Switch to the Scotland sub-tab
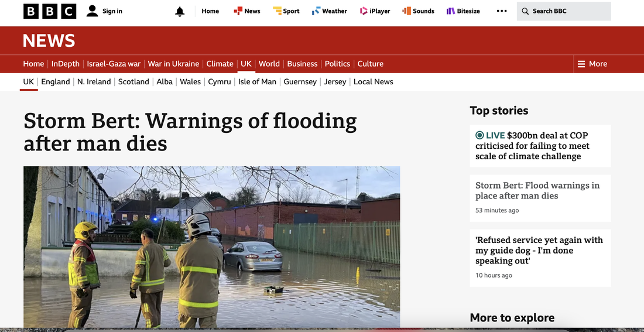The height and width of the screenshot is (332, 644). click(x=133, y=82)
